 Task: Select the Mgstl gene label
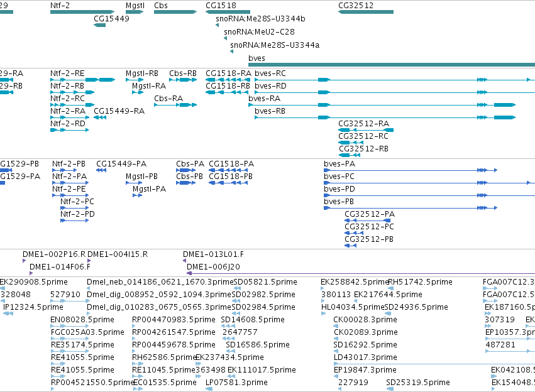point(135,6)
